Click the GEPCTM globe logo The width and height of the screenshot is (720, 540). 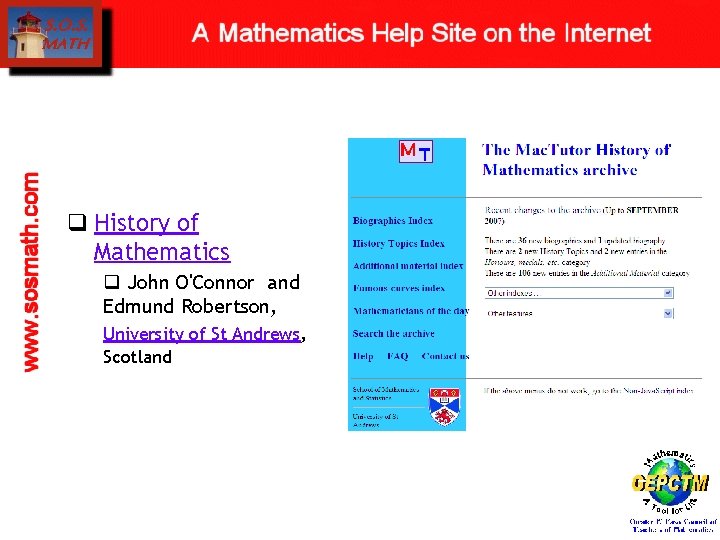[670, 481]
